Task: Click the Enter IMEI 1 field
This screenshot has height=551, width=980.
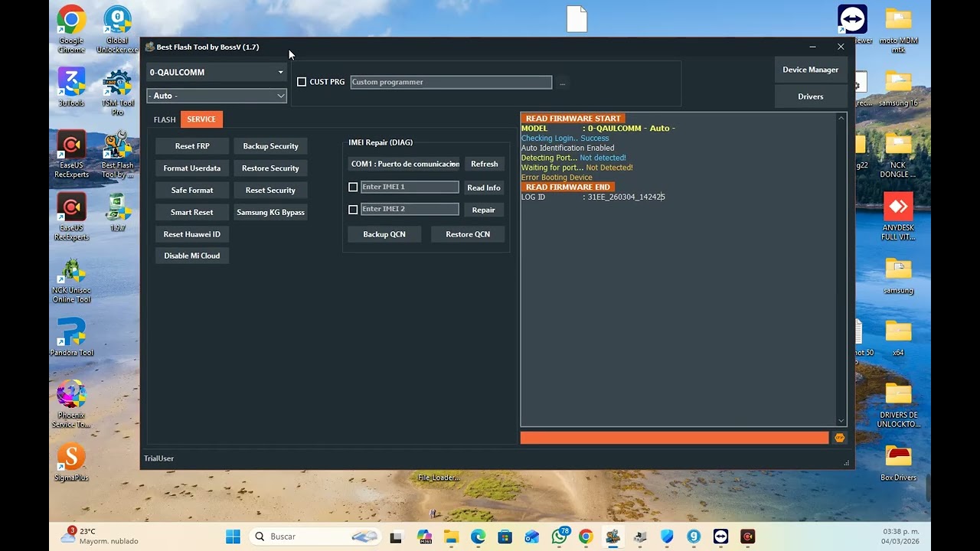Action: (x=410, y=187)
